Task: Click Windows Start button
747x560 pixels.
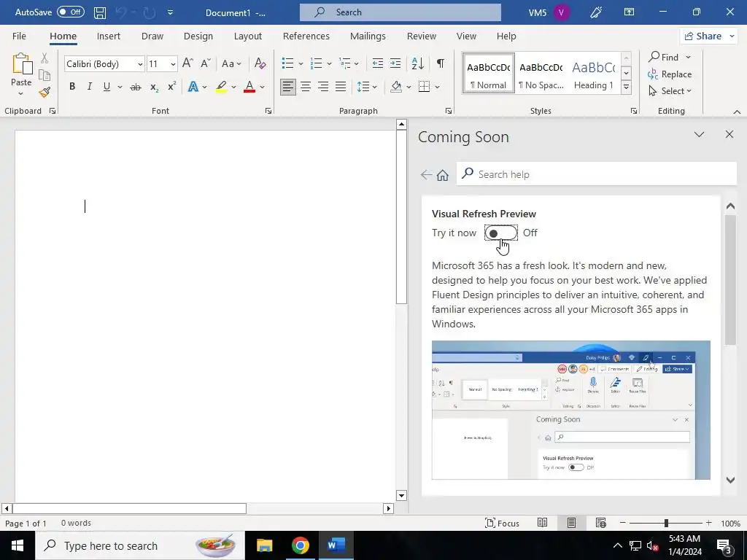Action: click(18, 545)
